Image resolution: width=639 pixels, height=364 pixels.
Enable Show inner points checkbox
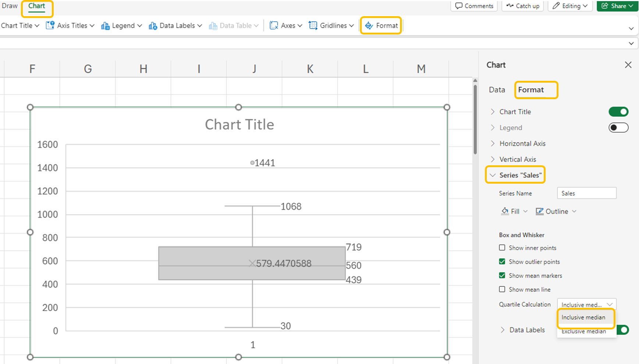502,248
